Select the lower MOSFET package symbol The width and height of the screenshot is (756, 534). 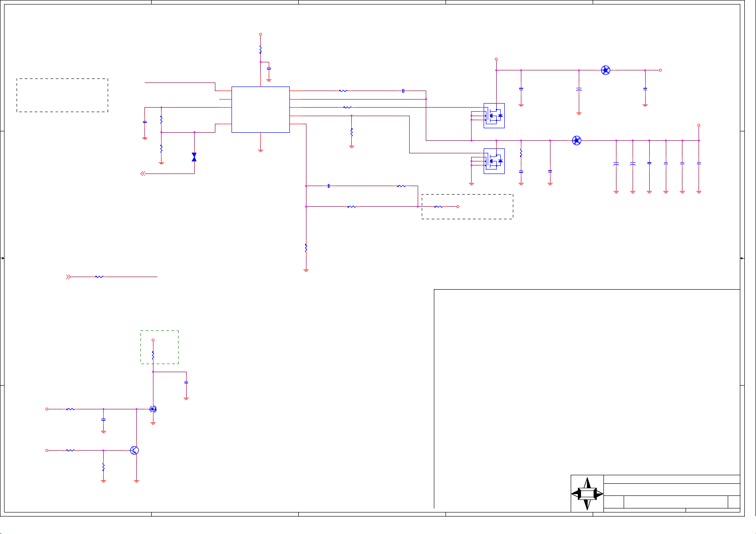(x=494, y=161)
